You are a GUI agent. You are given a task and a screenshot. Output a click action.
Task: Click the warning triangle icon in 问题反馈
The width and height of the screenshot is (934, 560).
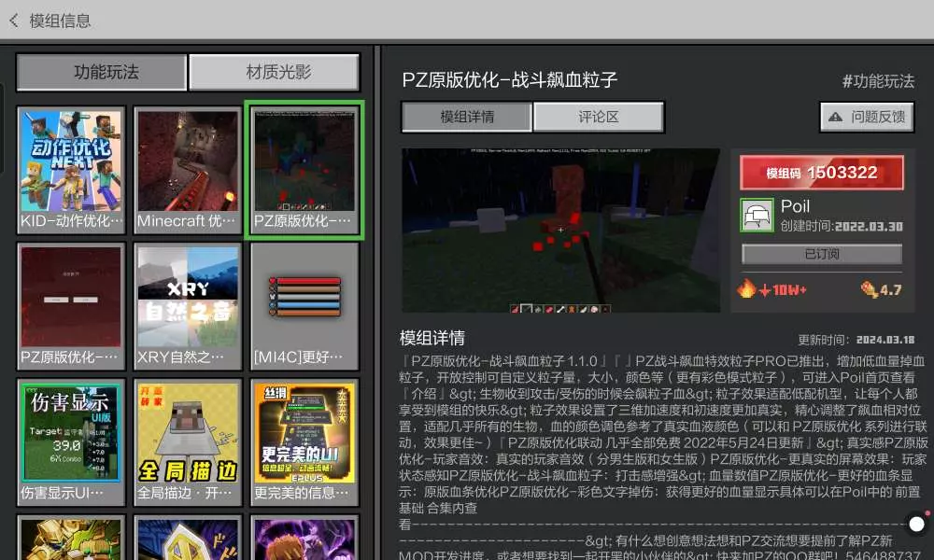pyautogui.click(x=835, y=118)
